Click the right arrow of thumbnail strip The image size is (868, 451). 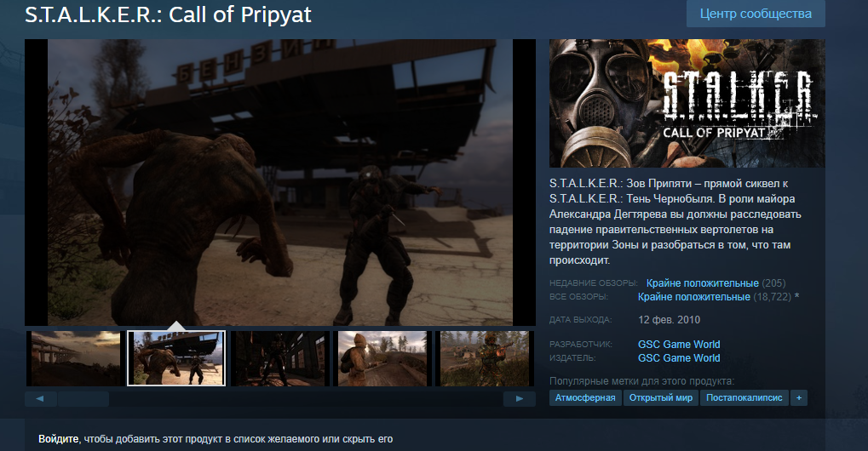(520, 398)
